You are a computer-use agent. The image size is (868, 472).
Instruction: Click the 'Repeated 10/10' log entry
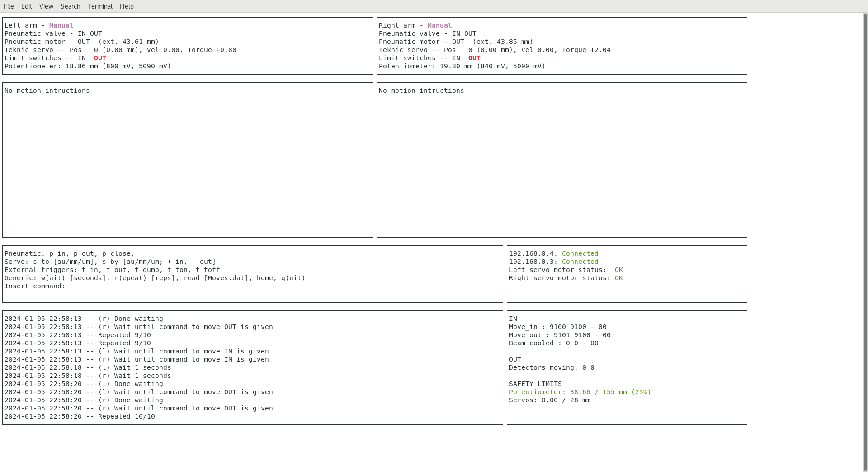coord(80,416)
